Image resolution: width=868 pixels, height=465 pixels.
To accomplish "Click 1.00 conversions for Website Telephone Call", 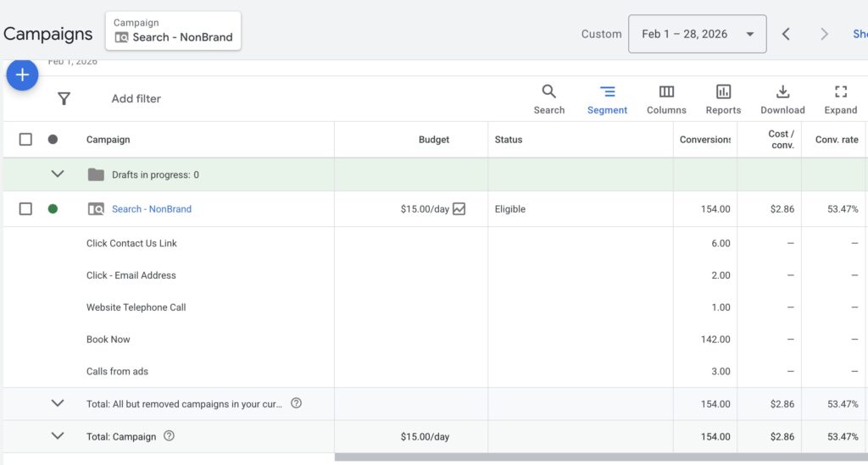I will point(721,307).
